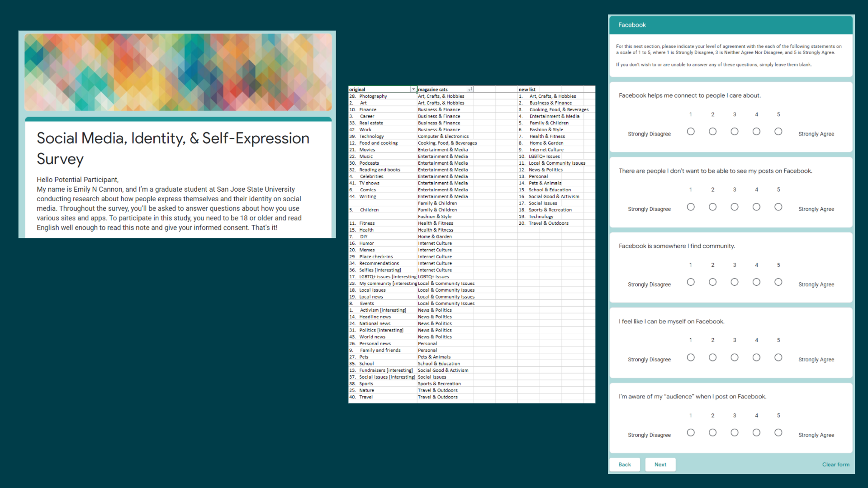Select the 'Pets & Animals' cell in magazine cats column
The width and height of the screenshot is (868, 488).
click(x=445, y=357)
